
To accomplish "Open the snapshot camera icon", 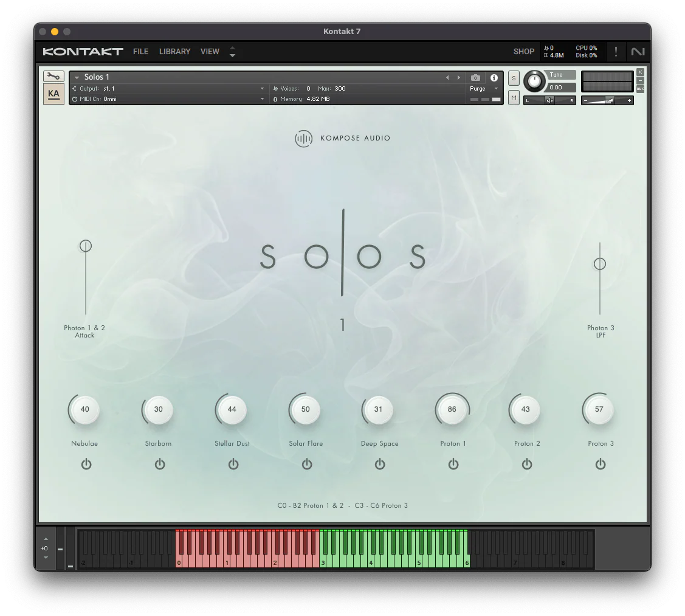I will [476, 77].
